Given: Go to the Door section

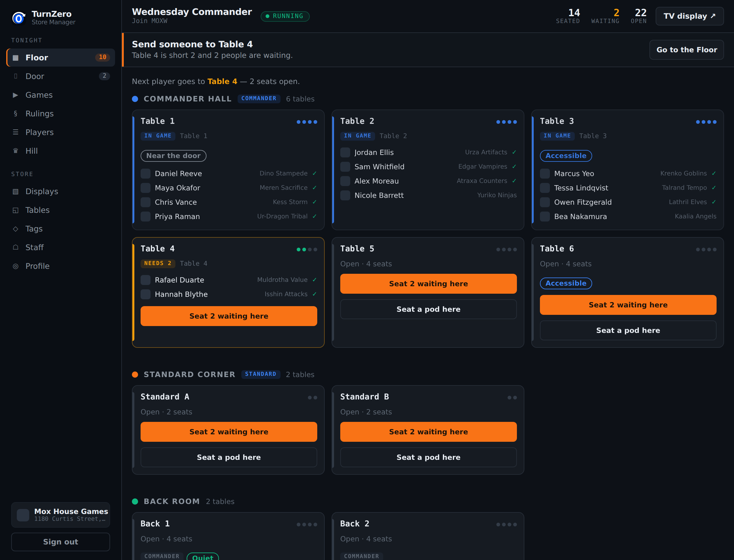Looking at the screenshot, I should click(x=61, y=76).
